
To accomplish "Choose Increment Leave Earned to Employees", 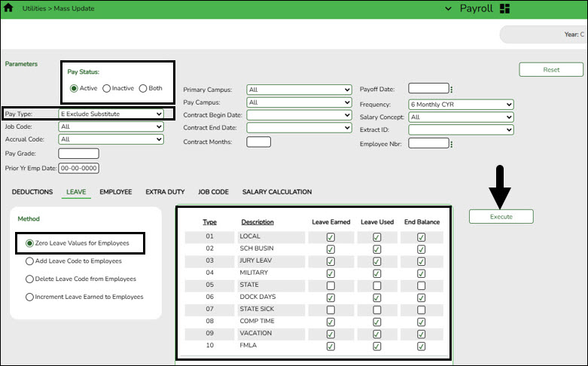I will point(29,297).
